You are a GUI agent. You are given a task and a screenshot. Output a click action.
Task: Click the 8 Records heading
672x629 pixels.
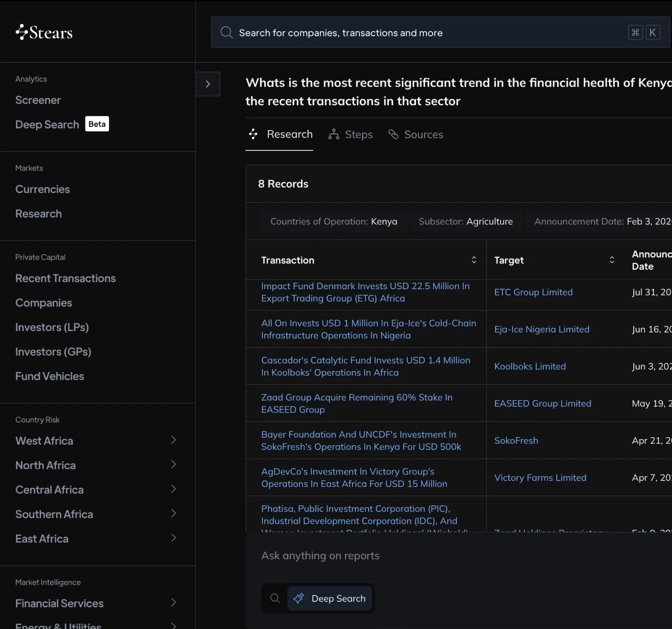click(283, 184)
